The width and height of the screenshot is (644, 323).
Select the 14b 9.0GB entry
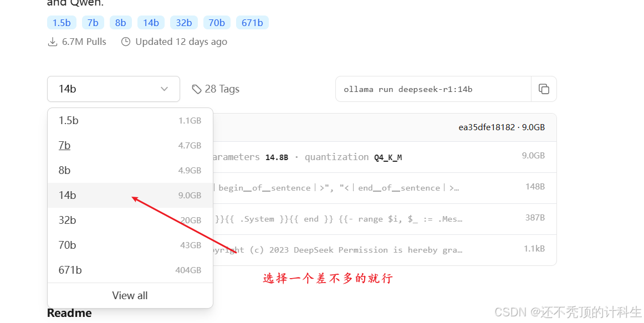(x=130, y=195)
